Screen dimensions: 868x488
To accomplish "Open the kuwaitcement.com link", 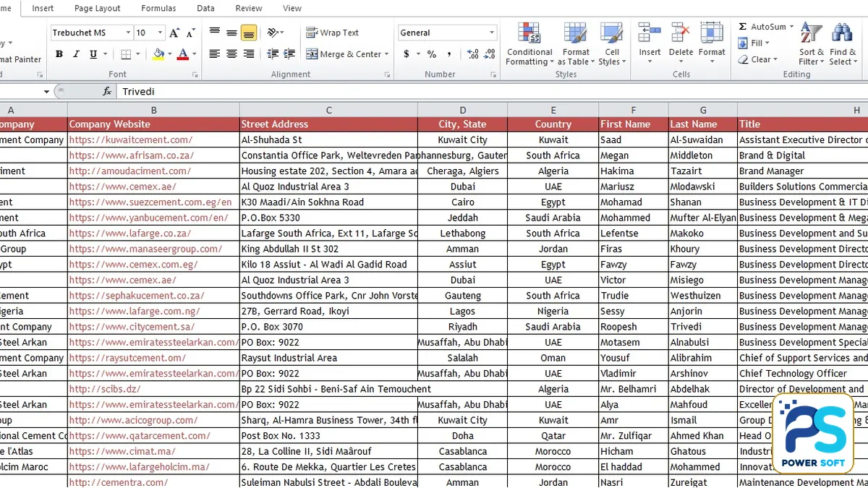I will click(131, 140).
